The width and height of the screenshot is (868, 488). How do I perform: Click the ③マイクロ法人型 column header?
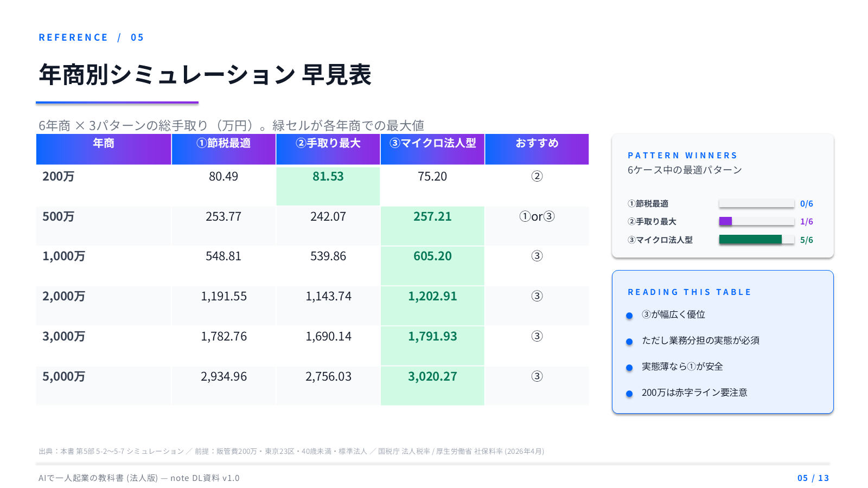coord(432,149)
